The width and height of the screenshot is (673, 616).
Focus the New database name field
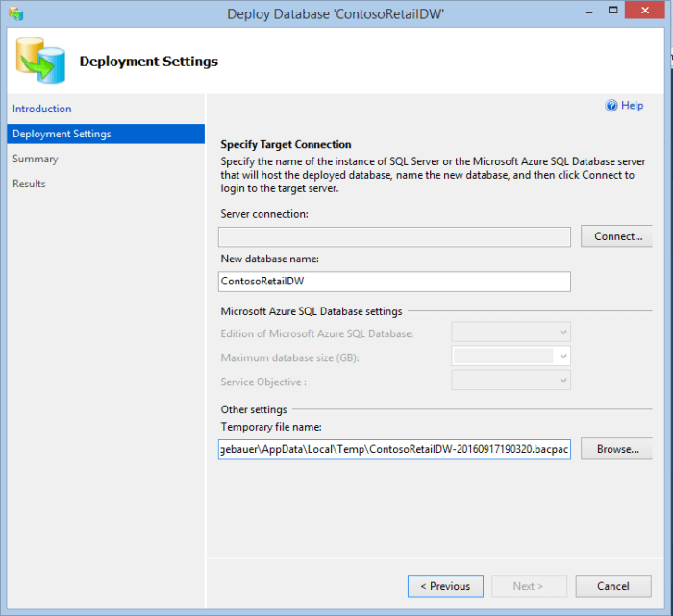[x=395, y=281]
